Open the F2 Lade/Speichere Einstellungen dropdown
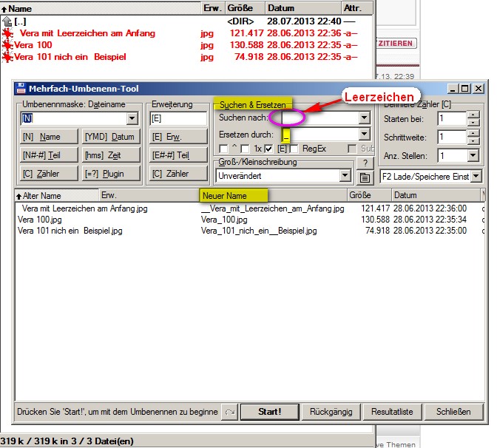 pos(476,176)
